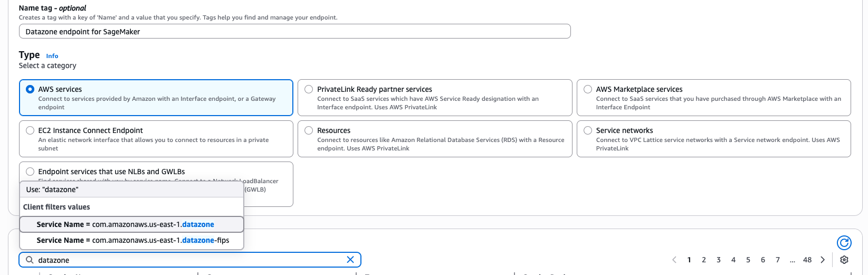Click the refresh services icon

844,242
